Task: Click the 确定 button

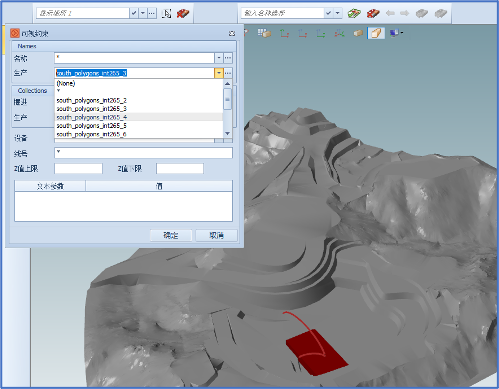Action: click(x=171, y=235)
